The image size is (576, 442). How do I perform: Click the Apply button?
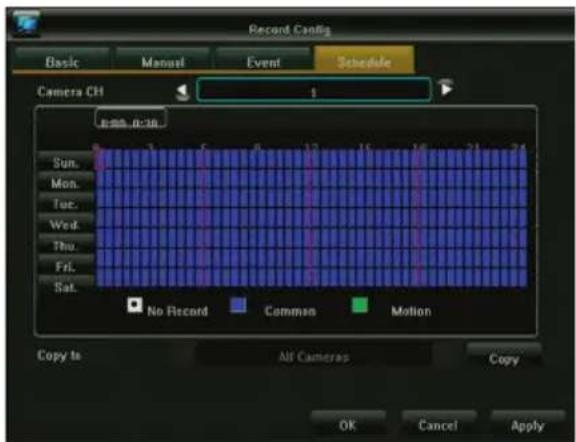tap(528, 424)
